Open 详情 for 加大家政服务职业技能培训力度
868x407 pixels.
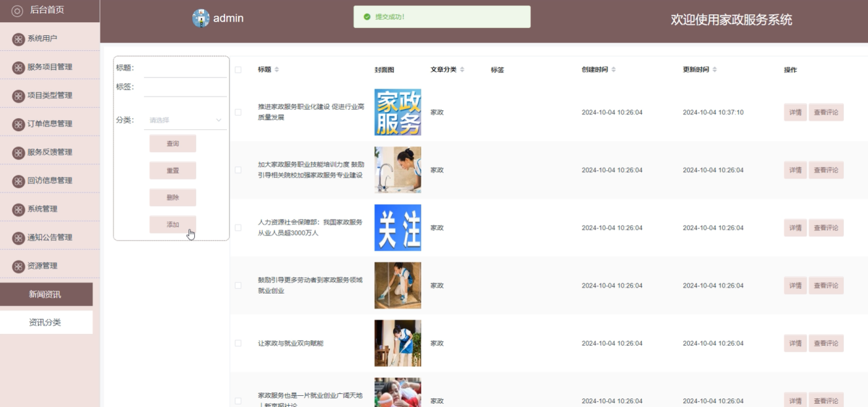click(x=796, y=170)
